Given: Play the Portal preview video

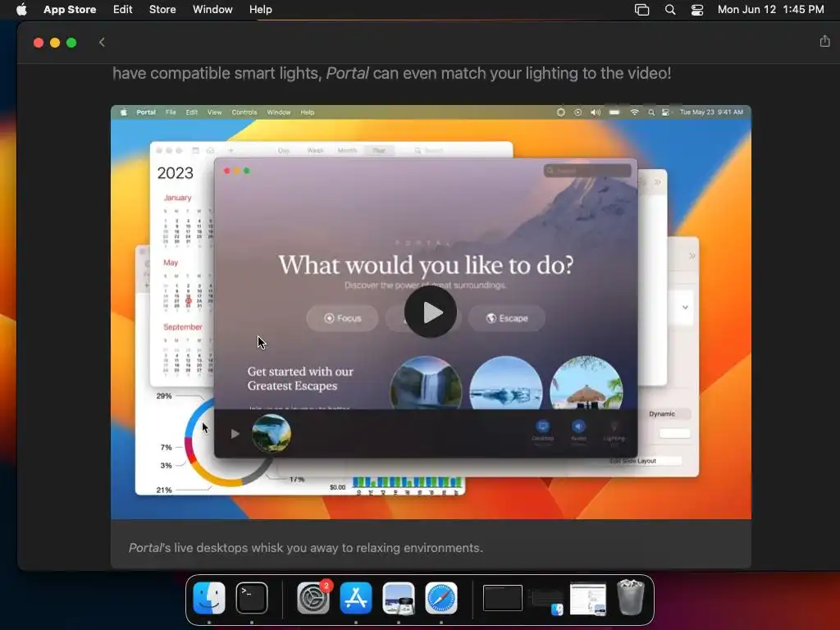Looking at the screenshot, I should tap(430, 312).
